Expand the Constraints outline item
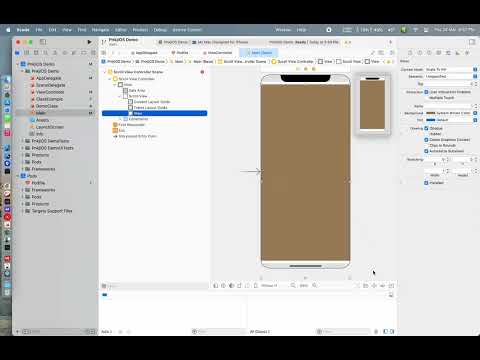Screen dimensions: 480x360 coord(120,119)
